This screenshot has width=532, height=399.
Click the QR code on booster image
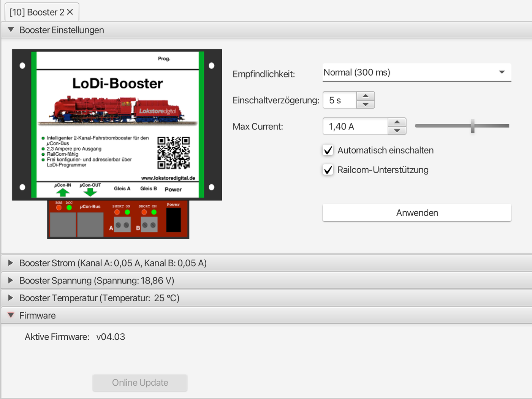pyautogui.click(x=174, y=153)
